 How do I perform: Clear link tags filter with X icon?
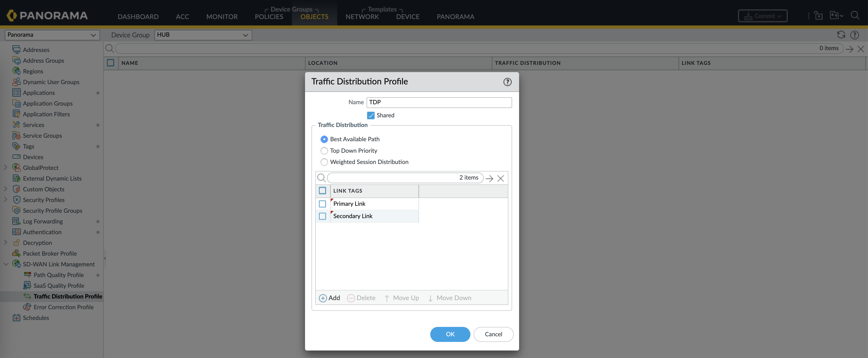pyautogui.click(x=500, y=178)
